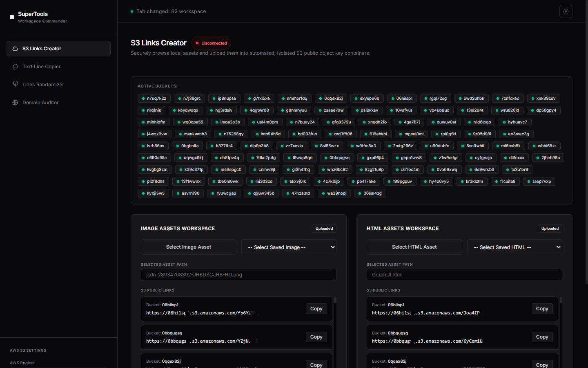Select the n7uq7k2z bucket chip
Image resolution: width=588 pixels, height=368 pixels.
point(154,98)
